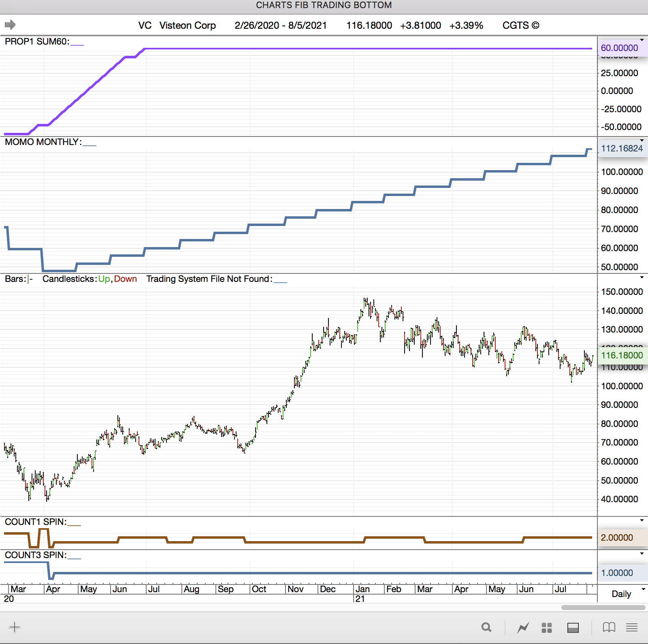The image size is (648, 644).
Task: Click the zigzag line chart icon
Action: pos(523,628)
